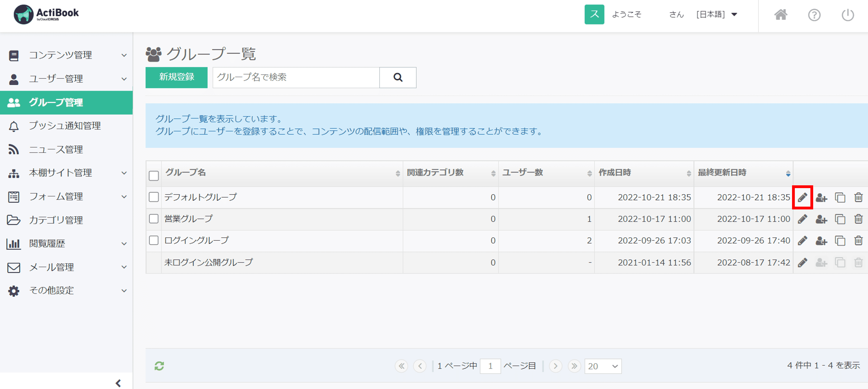Toggle the select-all header checkbox
The image size is (868, 389).
(x=154, y=176)
